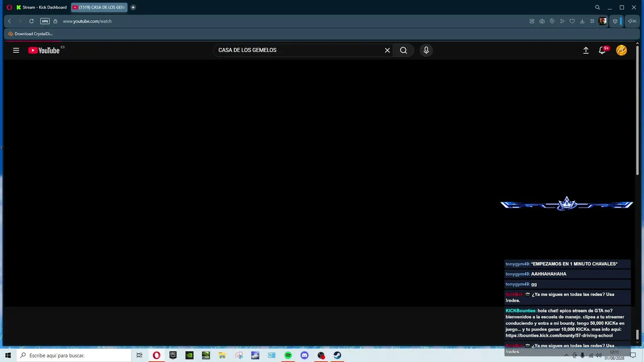
Task: Open a new browser tab with the plus button
Action: point(133,8)
